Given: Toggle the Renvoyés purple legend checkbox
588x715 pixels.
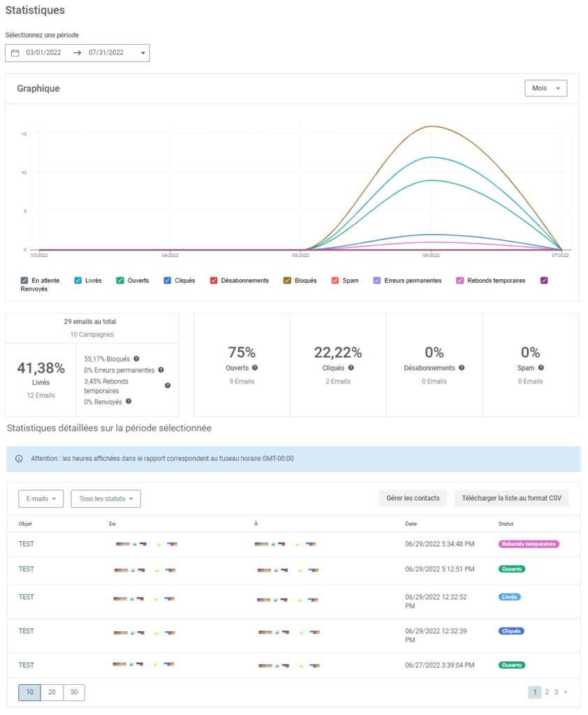Looking at the screenshot, I should (544, 281).
